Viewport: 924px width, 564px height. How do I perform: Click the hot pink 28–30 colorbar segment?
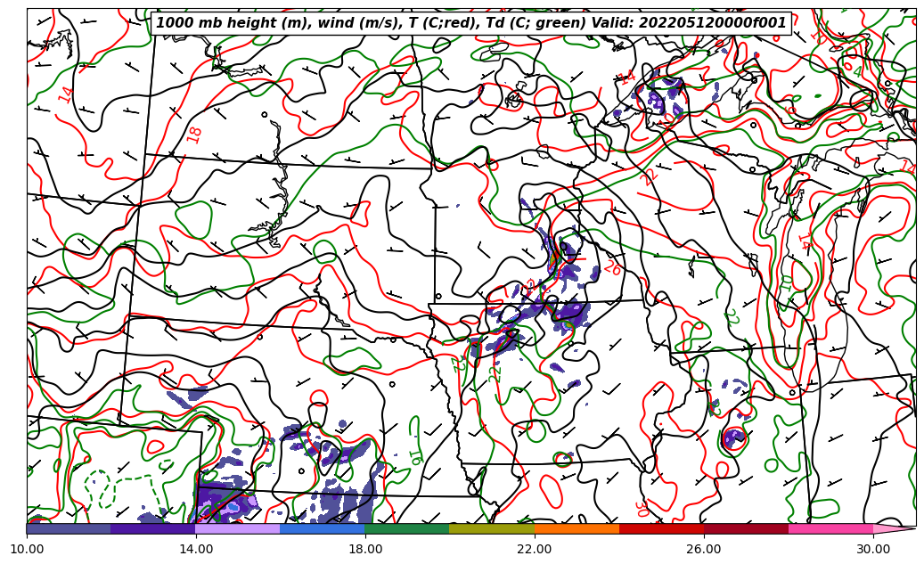(x=830, y=528)
